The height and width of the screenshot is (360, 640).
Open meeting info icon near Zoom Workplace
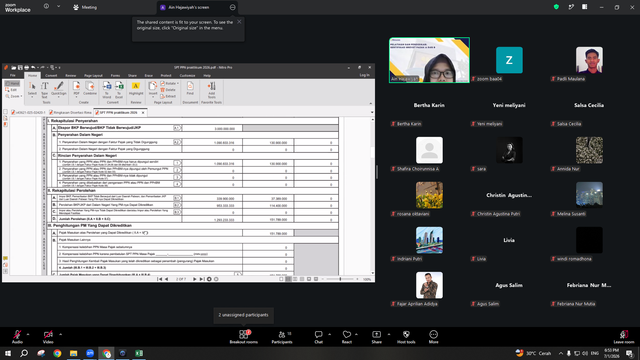(x=46, y=7)
